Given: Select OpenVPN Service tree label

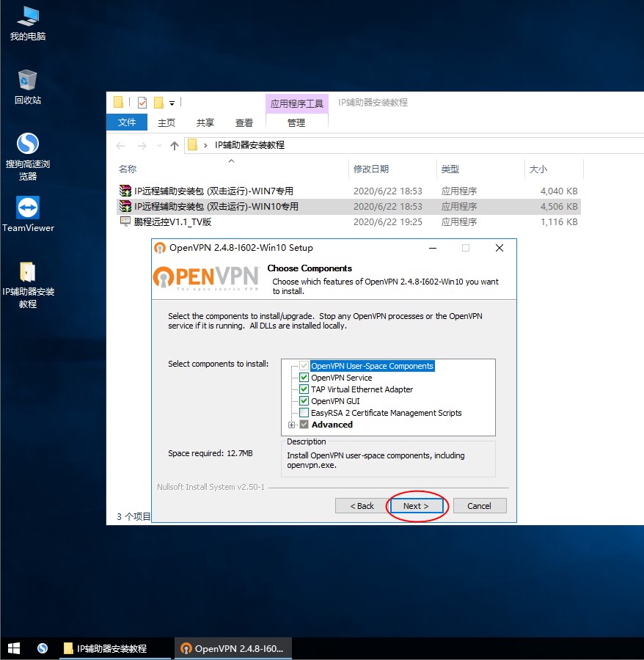Looking at the screenshot, I should click(x=341, y=378).
